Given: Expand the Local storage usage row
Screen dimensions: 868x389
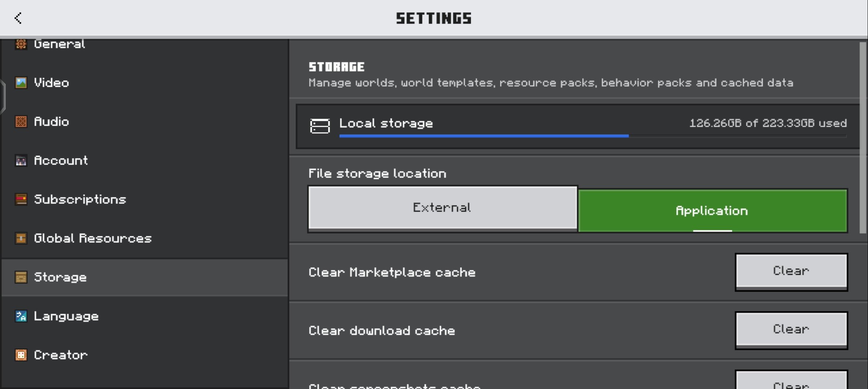Looking at the screenshot, I should click(x=578, y=126).
